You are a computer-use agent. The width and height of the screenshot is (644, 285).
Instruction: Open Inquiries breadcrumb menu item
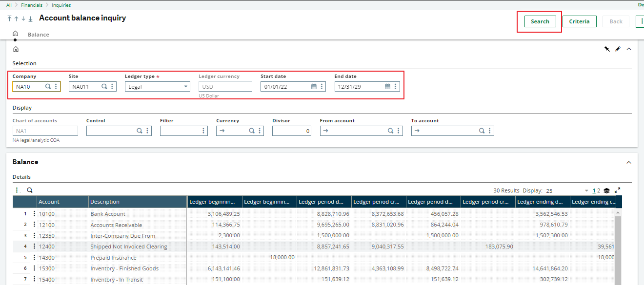(x=61, y=4)
